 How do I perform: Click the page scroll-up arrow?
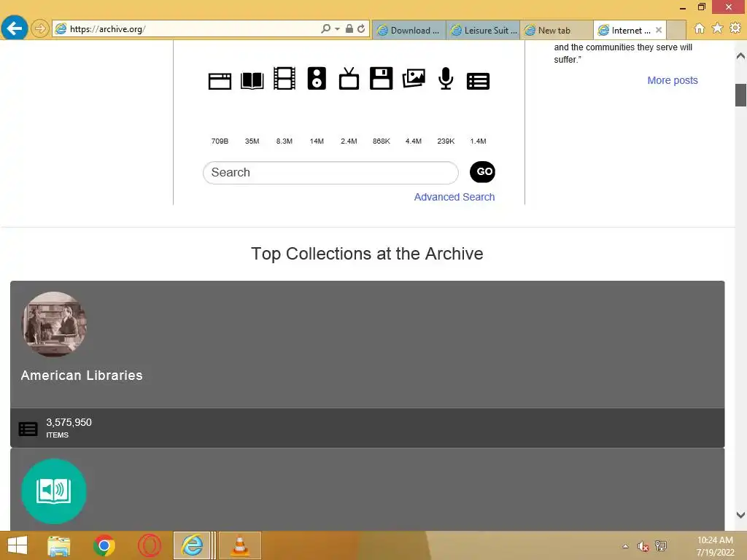click(740, 55)
